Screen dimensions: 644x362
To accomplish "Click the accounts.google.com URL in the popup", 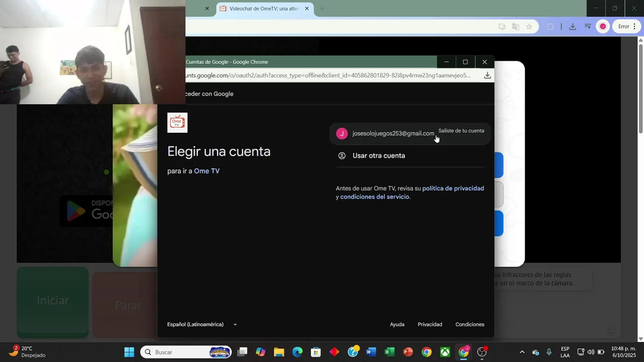I will [x=328, y=75].
